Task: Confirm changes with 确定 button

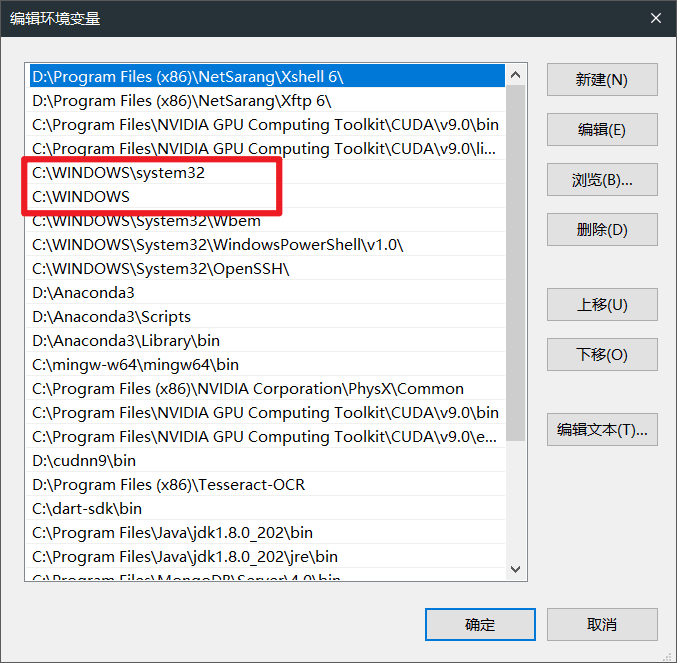Action: point(480,624)
